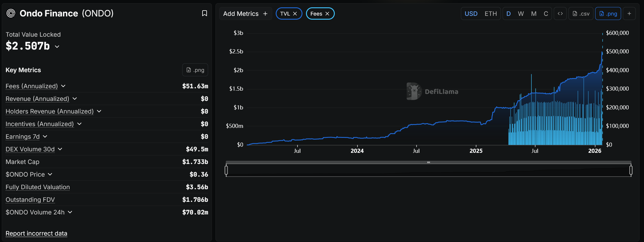644x242 pixels.
Task: Click the Ondo Finance logo icon
Action: click(11, 13)
